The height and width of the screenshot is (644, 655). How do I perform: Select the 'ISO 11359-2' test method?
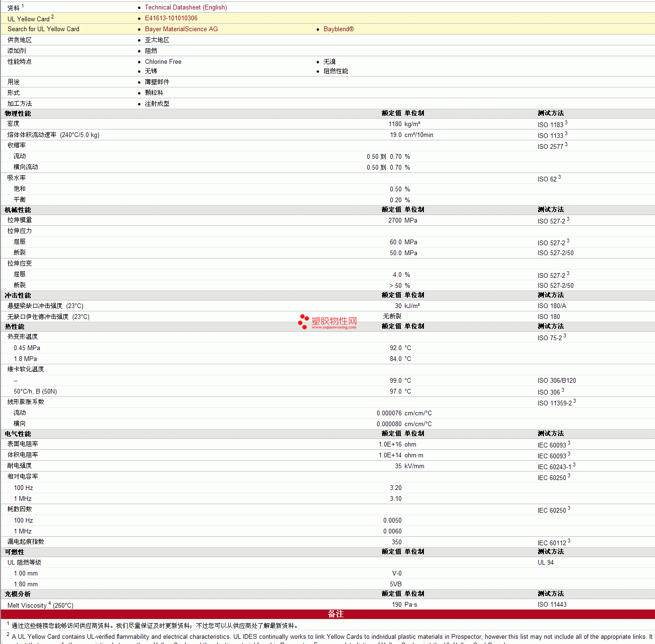[x=555, y=403]
